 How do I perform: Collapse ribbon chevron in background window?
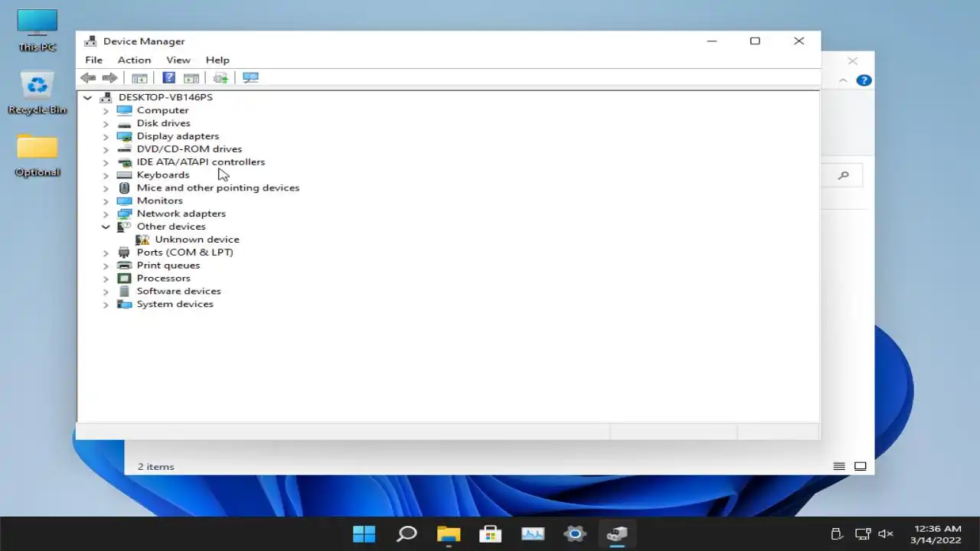(843, 80)
